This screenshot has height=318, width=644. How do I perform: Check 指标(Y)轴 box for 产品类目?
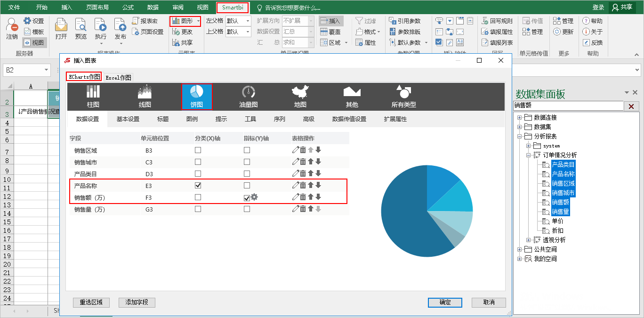coord(247,173)
